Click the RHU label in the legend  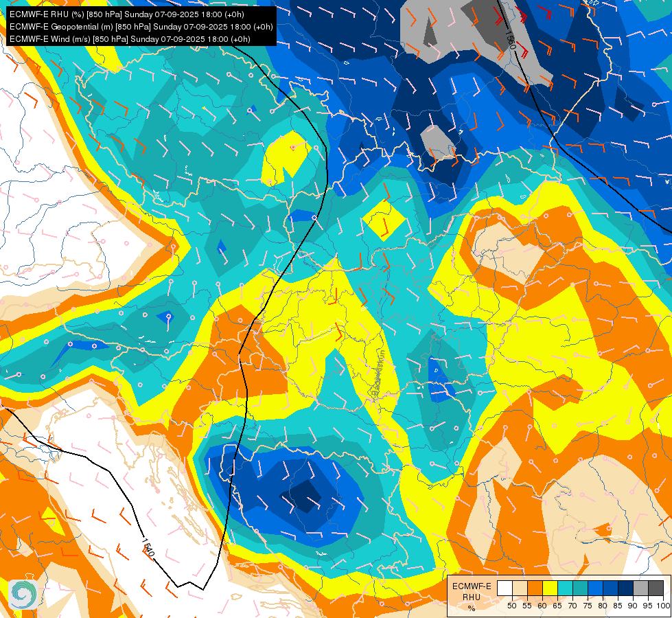(472, 597)
